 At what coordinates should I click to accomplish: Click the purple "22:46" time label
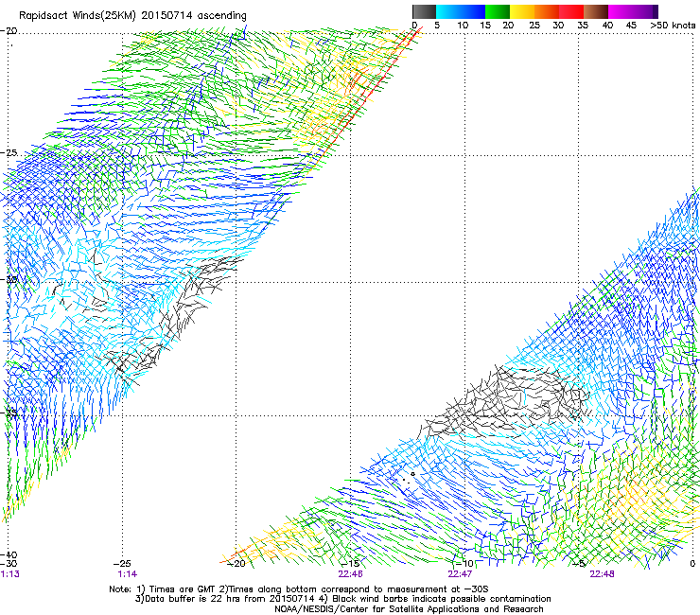[350, 574]
